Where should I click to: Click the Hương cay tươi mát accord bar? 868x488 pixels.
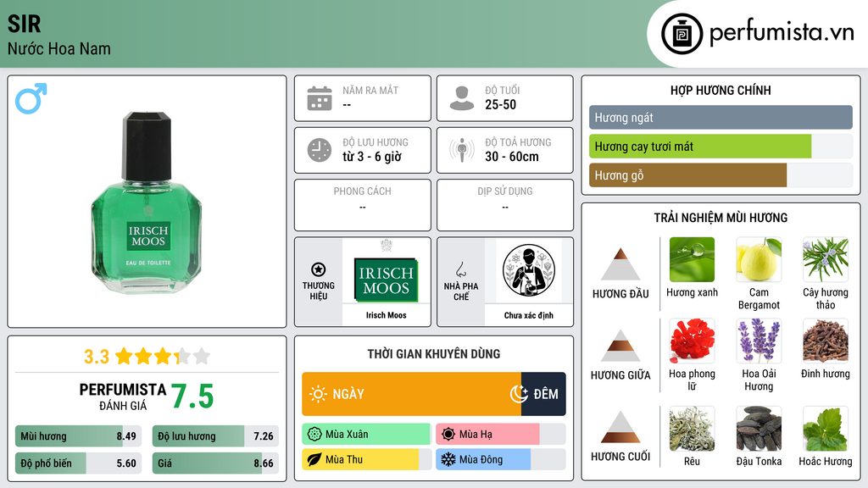[x=721, y=147]
